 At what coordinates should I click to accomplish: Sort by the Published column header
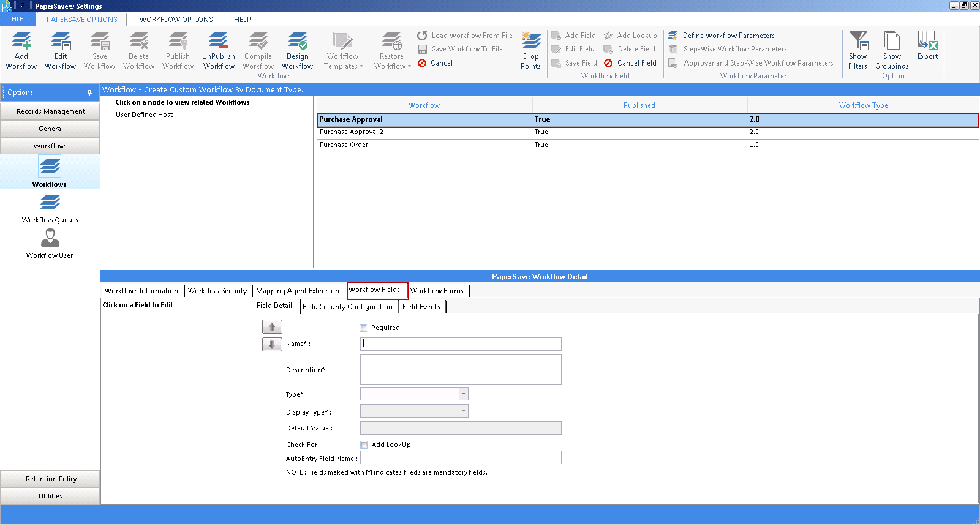pos(639,105)
